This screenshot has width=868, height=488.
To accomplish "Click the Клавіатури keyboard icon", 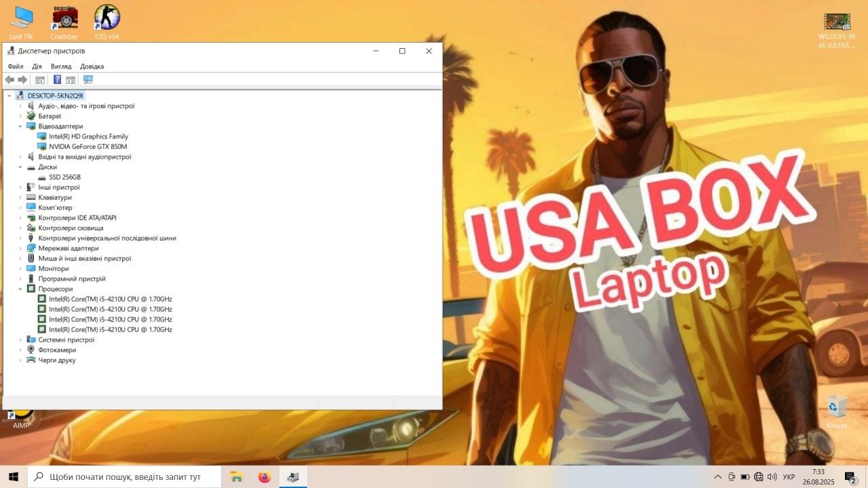I will pyautogui.click(x=31, y=197).
